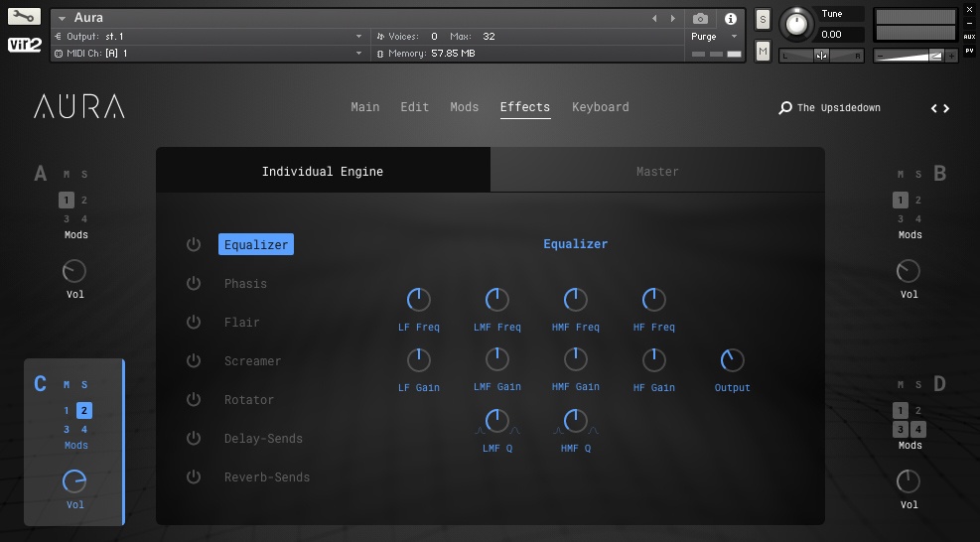
Task: Select mod slot 3 on engine D
Action: pos(900,430)
